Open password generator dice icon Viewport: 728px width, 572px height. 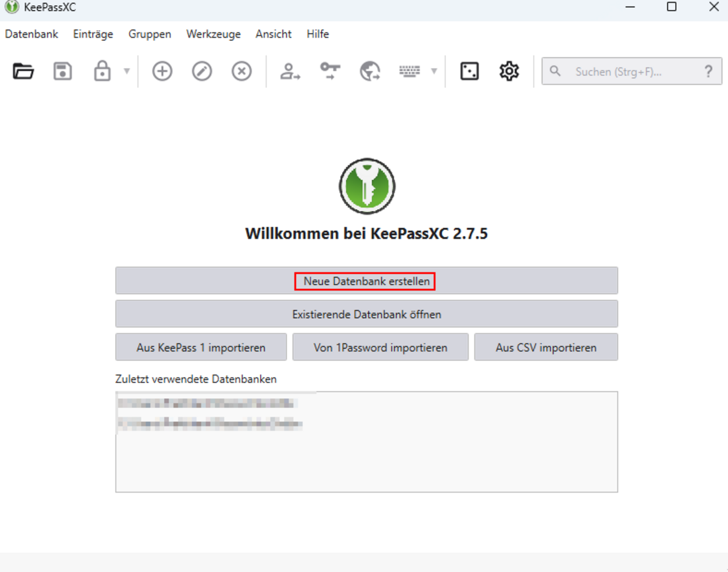469,71
